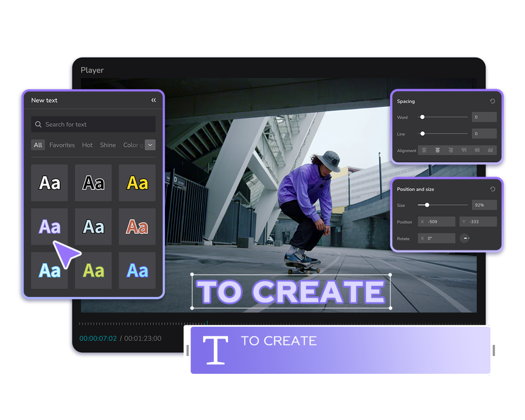The width and height of the screenshot is (525, 420).
Task: Select the center alignment icon
Action: point(437,150)
